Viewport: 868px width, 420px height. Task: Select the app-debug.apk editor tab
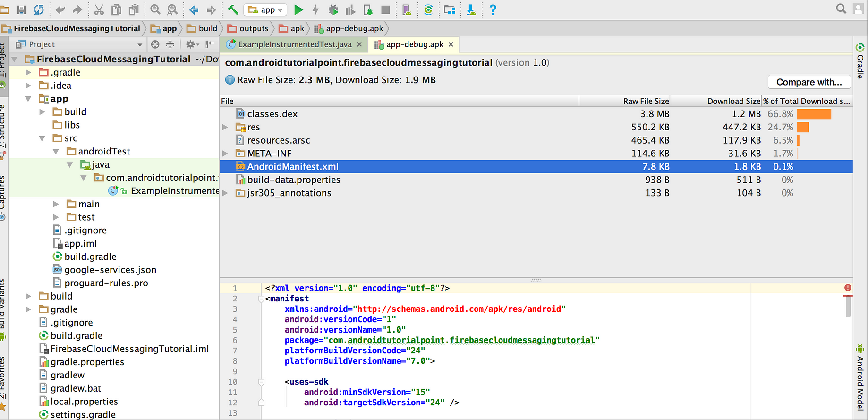pyautogui.click(x=414, y=44)
